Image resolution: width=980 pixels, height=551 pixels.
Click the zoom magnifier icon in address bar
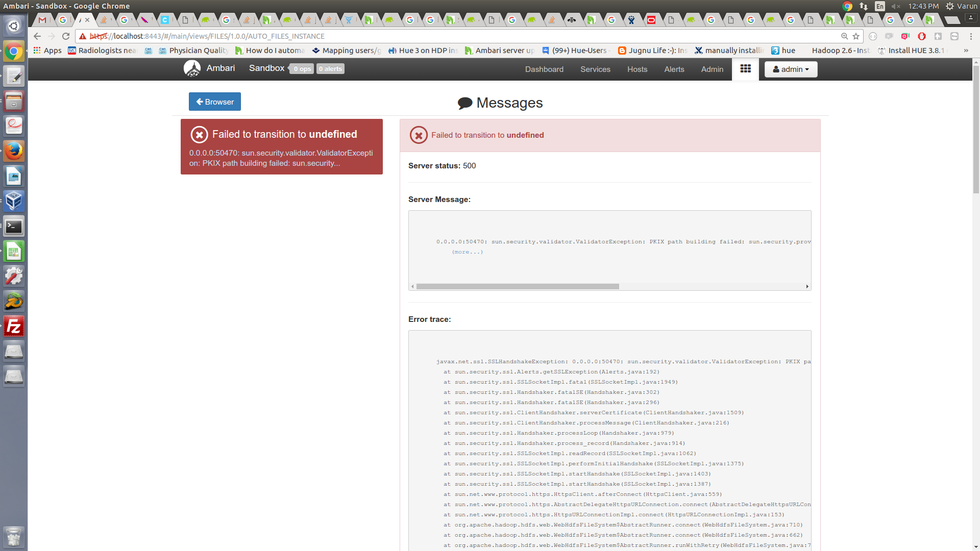843,36
